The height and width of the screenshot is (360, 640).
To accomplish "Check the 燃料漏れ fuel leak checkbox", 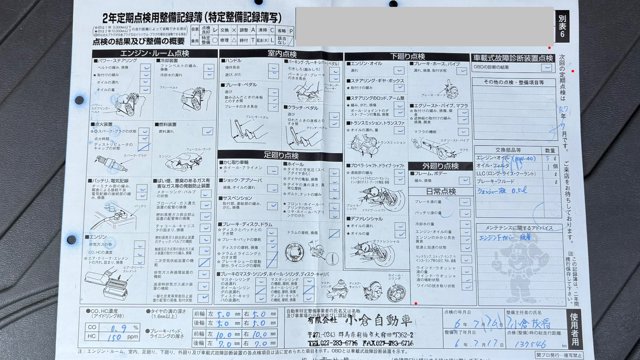I will (207, 131).
